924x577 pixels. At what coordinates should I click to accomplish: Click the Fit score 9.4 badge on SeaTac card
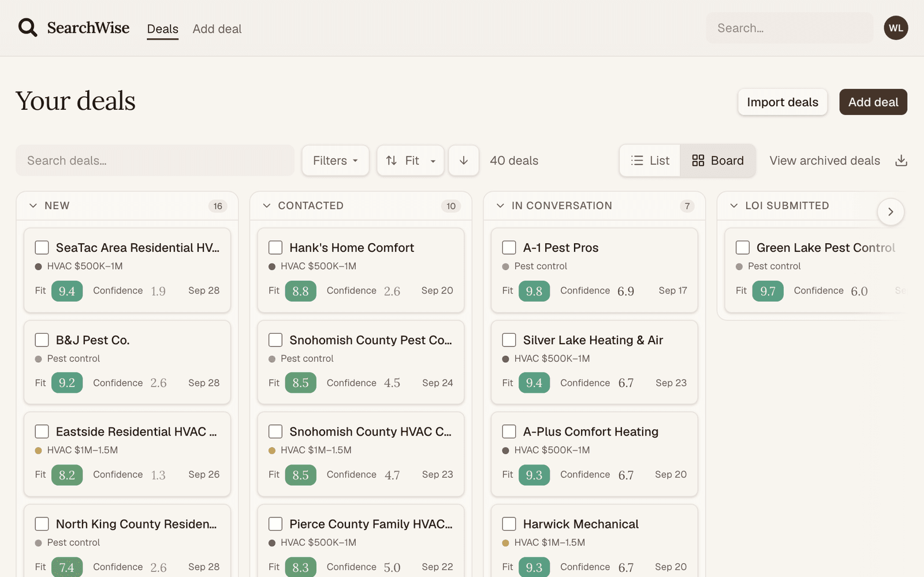(67, 291)
